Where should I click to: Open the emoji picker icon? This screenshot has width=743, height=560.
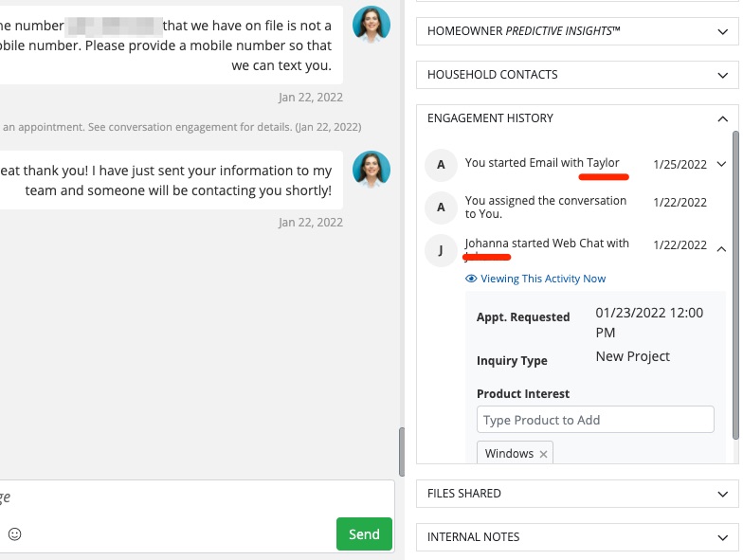(x=14, y=534)
